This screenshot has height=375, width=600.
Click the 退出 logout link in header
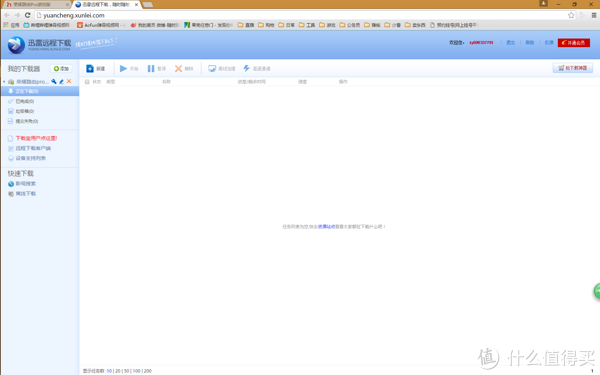point(510,42)
